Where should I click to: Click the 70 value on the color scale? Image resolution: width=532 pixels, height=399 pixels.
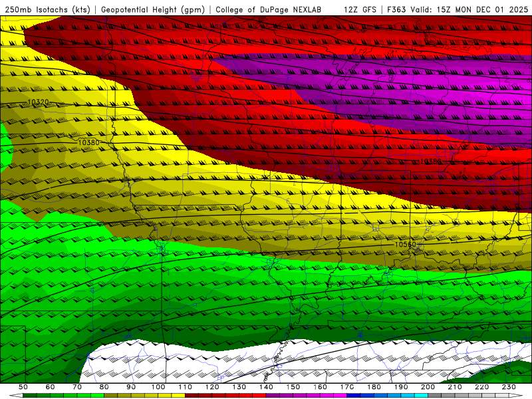coord(77,387)
